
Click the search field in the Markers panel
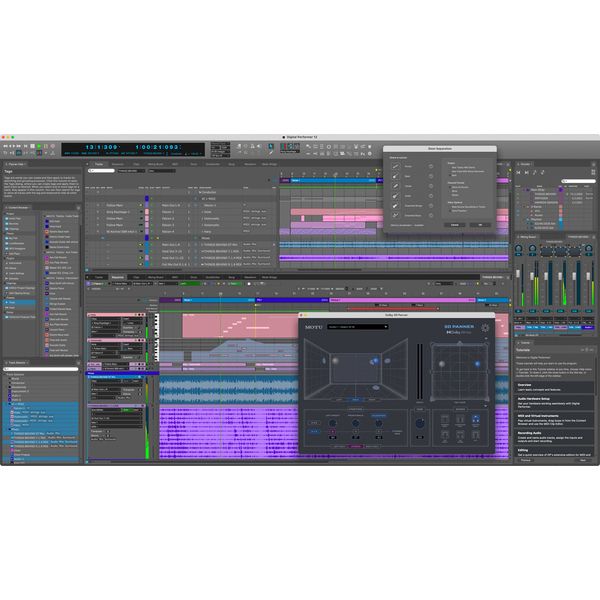[x=579, y=181]
